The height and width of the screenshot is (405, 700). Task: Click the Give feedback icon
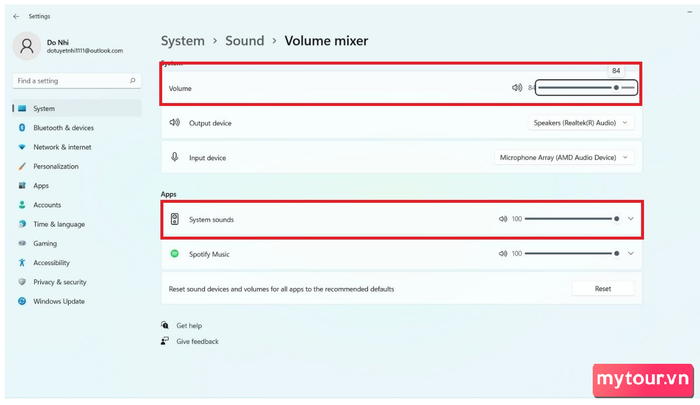[x=165, y=341]
